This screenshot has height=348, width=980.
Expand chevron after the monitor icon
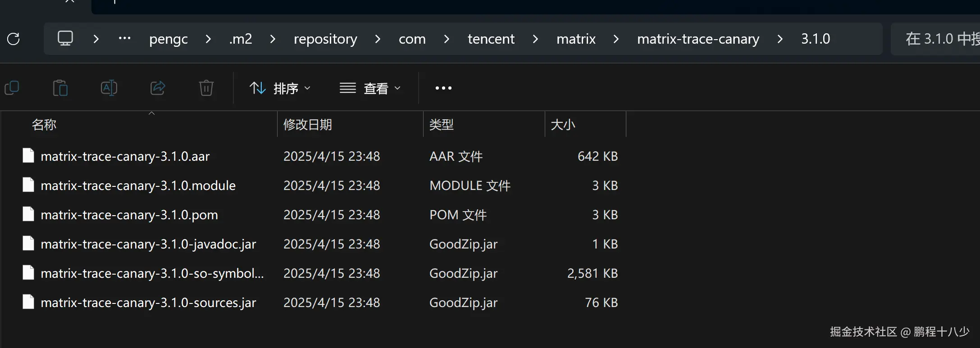96,39
